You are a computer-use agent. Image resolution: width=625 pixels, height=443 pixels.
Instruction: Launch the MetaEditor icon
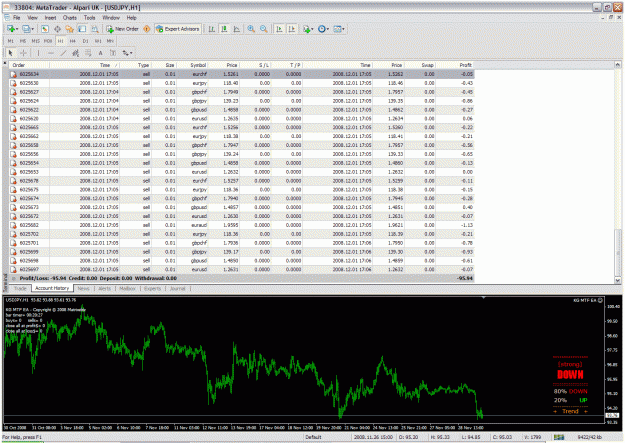coord(147,29)
